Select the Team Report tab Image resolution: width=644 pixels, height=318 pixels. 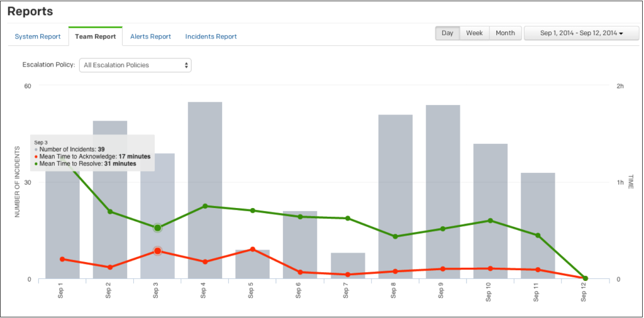95,36
